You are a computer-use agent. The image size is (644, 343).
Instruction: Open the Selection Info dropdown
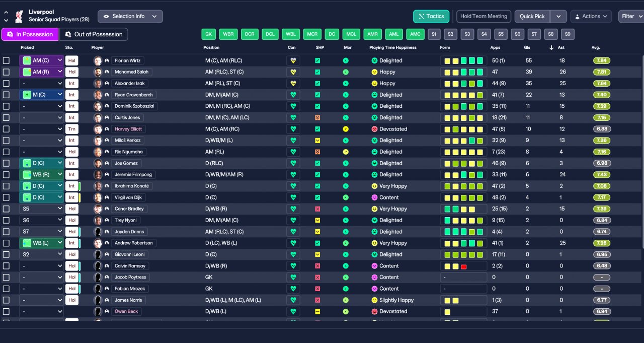coord(130,16)
